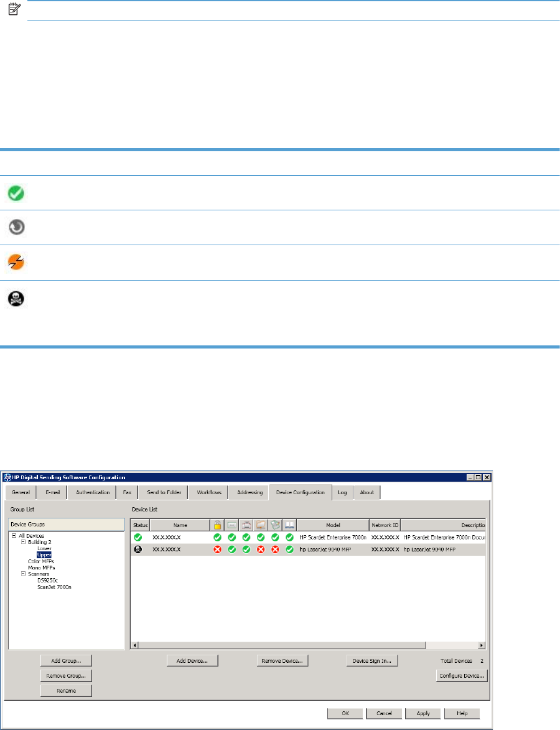Click the Rename button

66,691
